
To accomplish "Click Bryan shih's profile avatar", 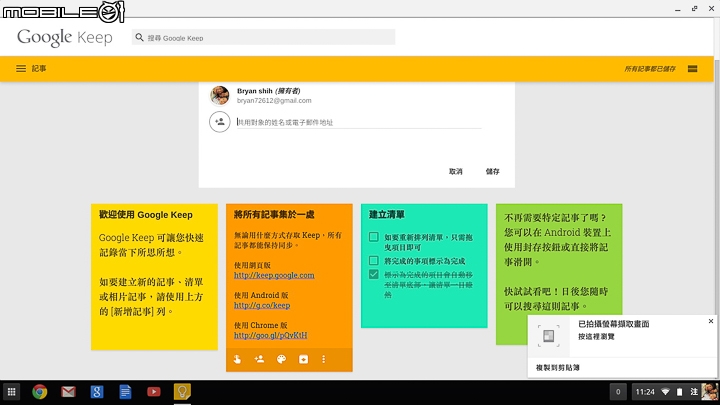I will coord(219,95).
